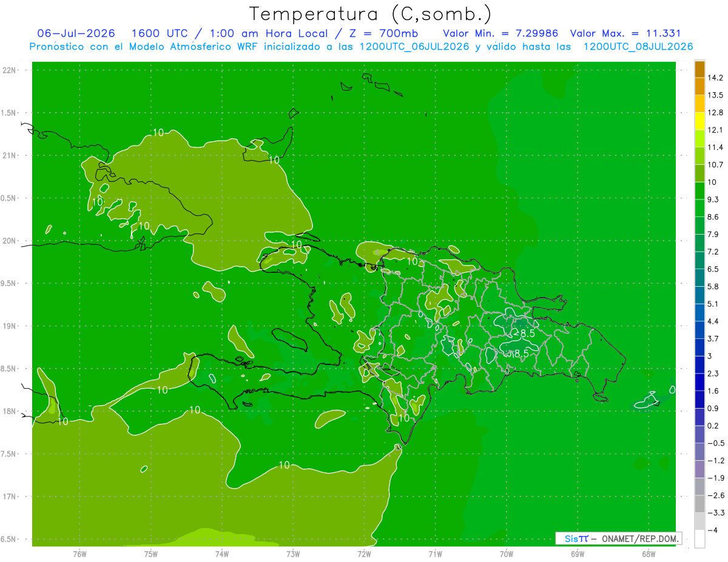Click the colorbar label '-0.5'
The height and width of the screenshot is (562, 728).
pos(716,443)
